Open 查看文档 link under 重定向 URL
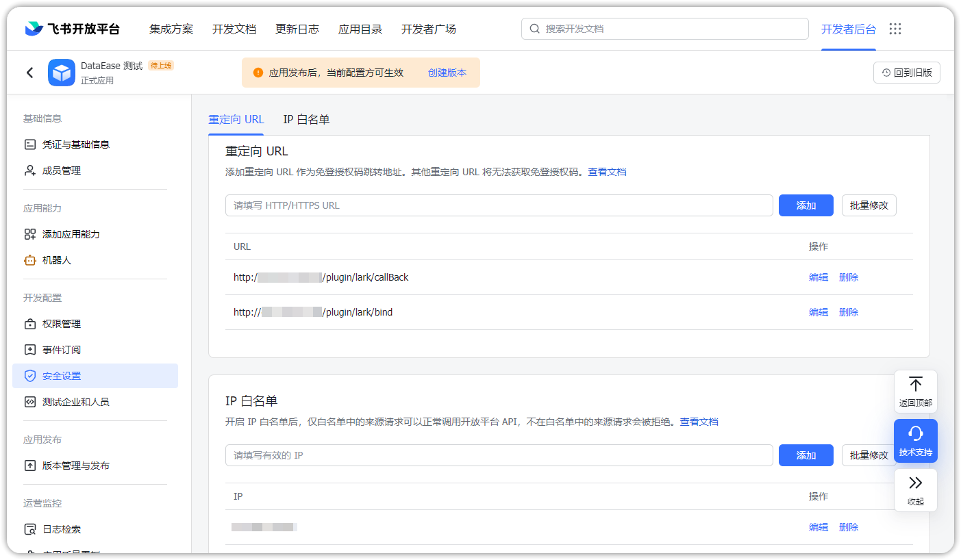The width and height of the screenshot is (961, 560). coord(607,172)
